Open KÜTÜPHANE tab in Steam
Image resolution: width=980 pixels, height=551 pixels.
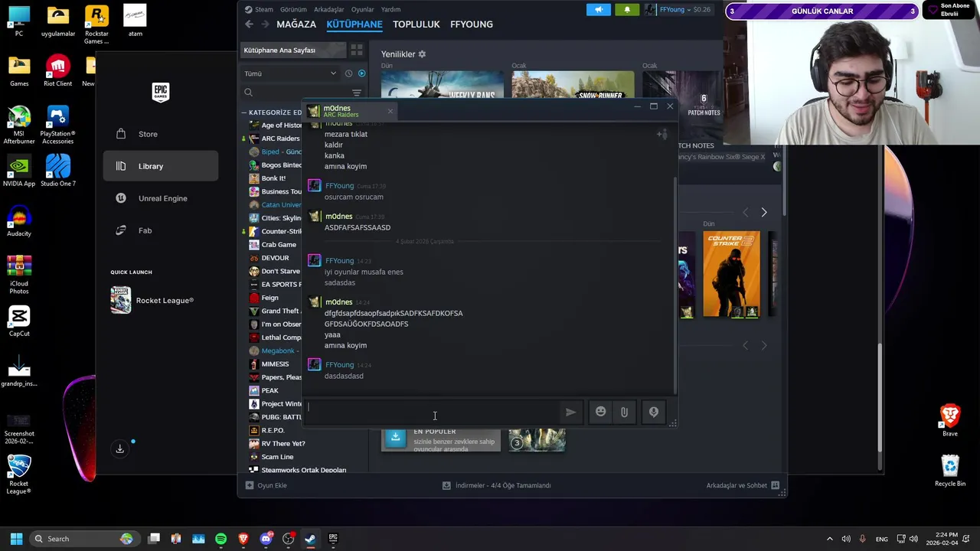(354, 24)
